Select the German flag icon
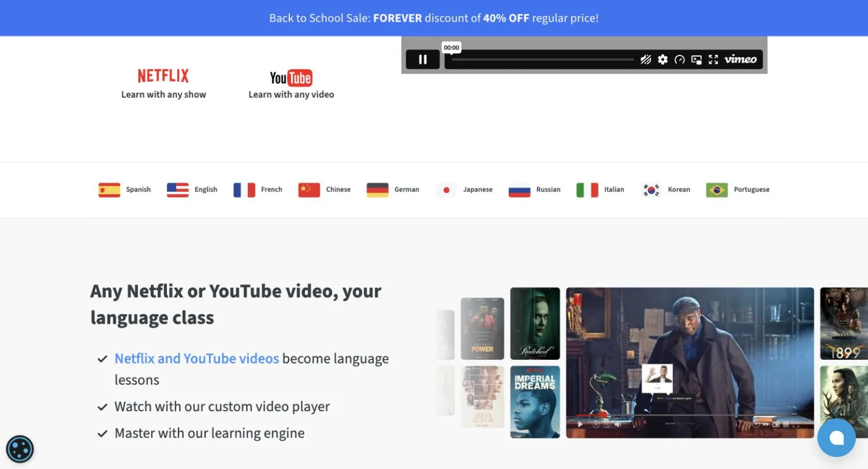868x469 pixels. [377, 190]
